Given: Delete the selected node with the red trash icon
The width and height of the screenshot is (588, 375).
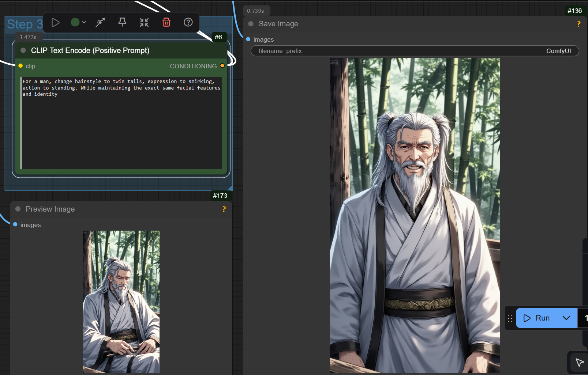Looking at the screenshot, I should pos(166,23).
